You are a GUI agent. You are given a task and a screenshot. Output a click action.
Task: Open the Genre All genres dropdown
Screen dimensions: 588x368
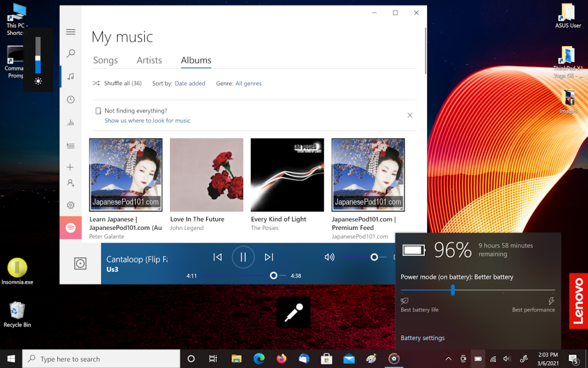[x=248, y=83]
